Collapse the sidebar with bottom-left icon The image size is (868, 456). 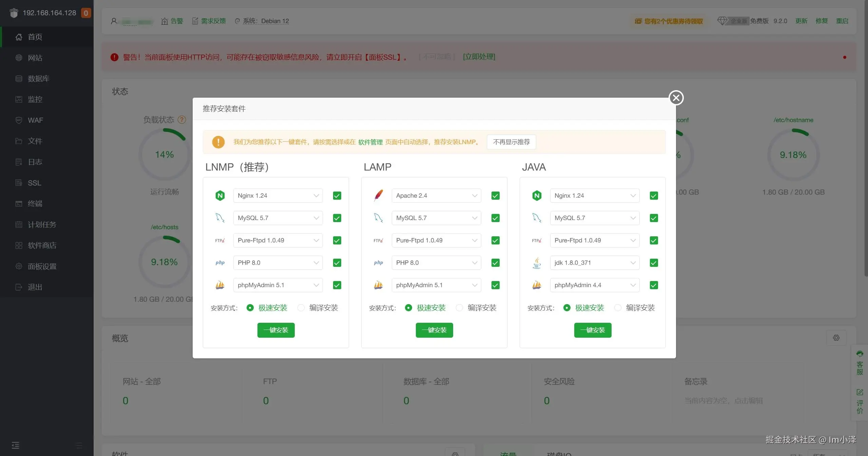(16, 445)
